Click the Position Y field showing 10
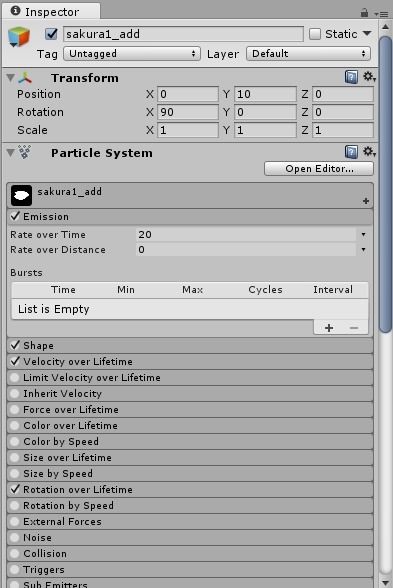The width and height of the screenshot is (393, 588). coord(265,94)
